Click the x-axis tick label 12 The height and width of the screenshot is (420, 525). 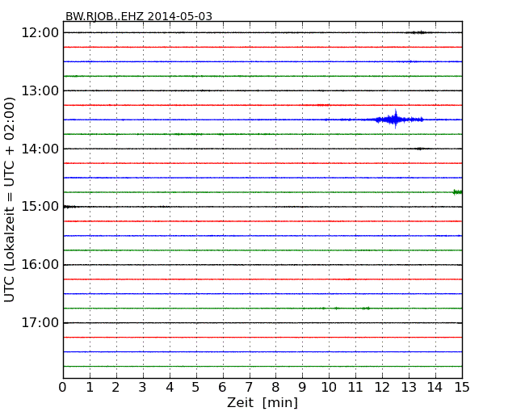click(x=382, y=387)
